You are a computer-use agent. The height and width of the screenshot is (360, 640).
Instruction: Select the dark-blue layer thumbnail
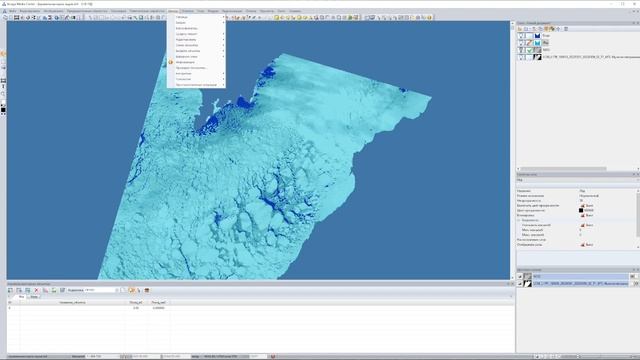(538, 36)
